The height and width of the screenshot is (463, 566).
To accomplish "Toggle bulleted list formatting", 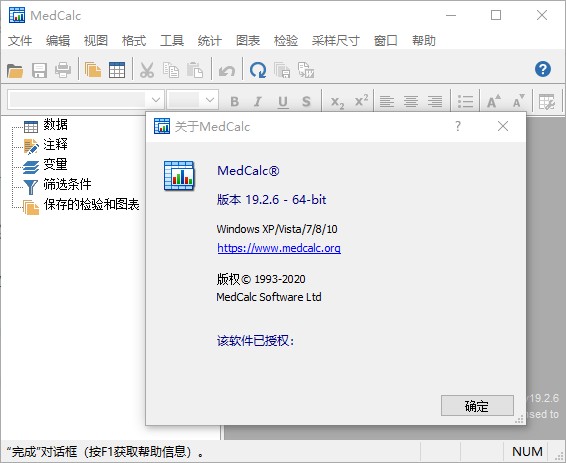I will pyautogui.click(x=465, y=102).
